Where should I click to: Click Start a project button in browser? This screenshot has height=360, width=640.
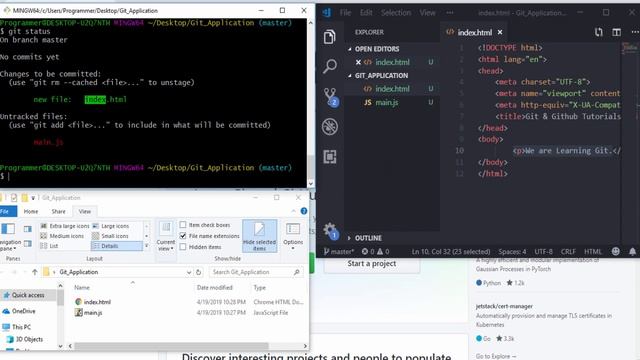coord(372,264)
